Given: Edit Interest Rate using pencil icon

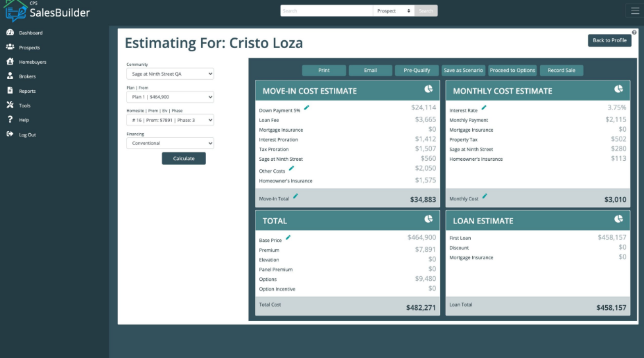Looking at the screenshot, I should pyautogui.click(x=484, y=107).
